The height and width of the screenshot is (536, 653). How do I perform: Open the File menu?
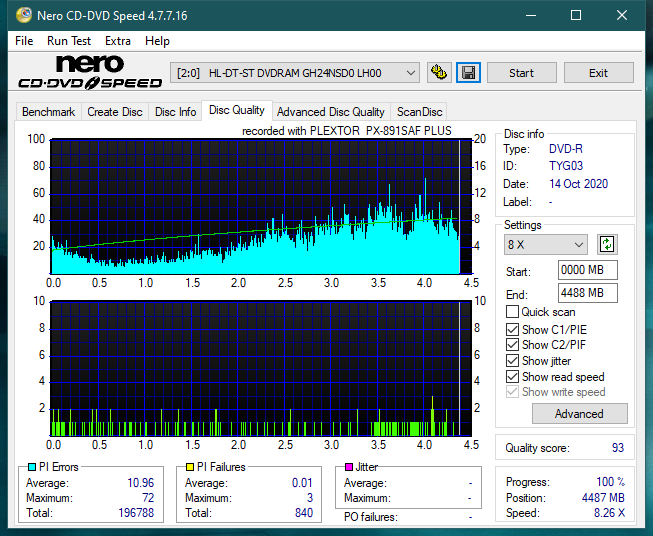[x=24, y=41]
